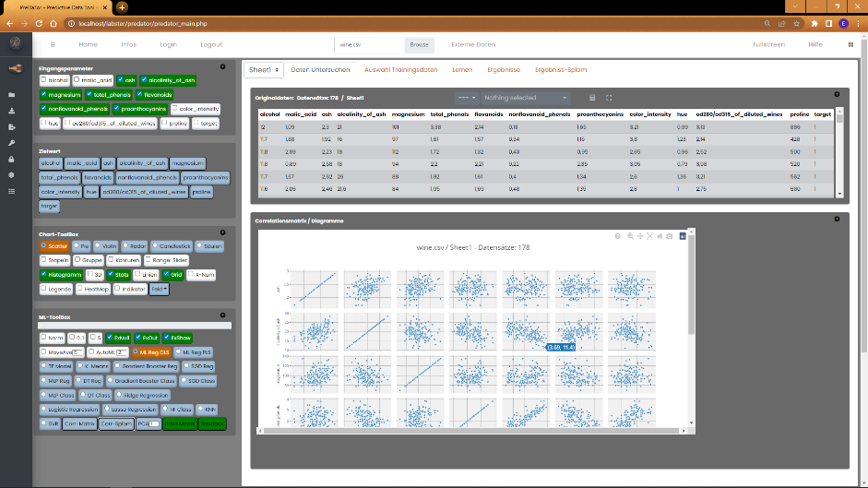Open the folder icon in left sidebar
The image size is (868, 488).
tap(12, 94)
